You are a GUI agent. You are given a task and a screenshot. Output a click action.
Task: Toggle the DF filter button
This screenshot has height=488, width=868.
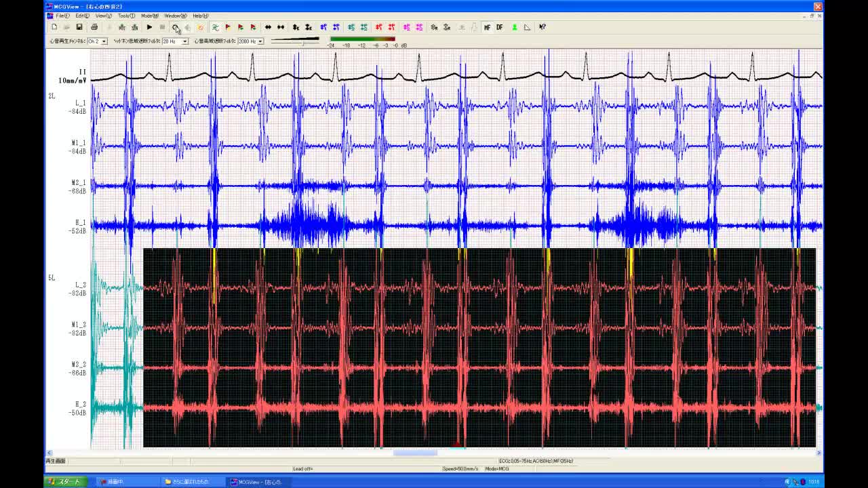[500, 27]
